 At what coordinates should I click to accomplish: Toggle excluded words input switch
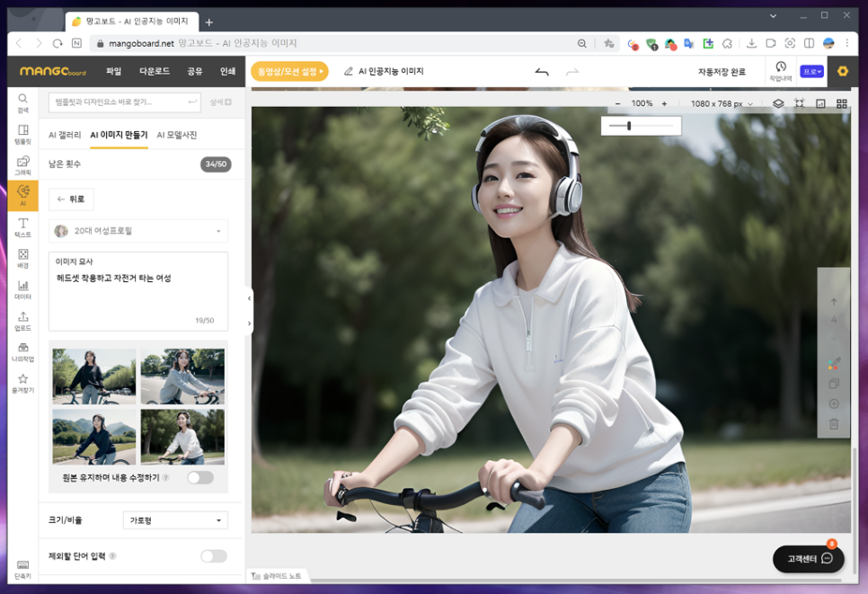(214, 555)
